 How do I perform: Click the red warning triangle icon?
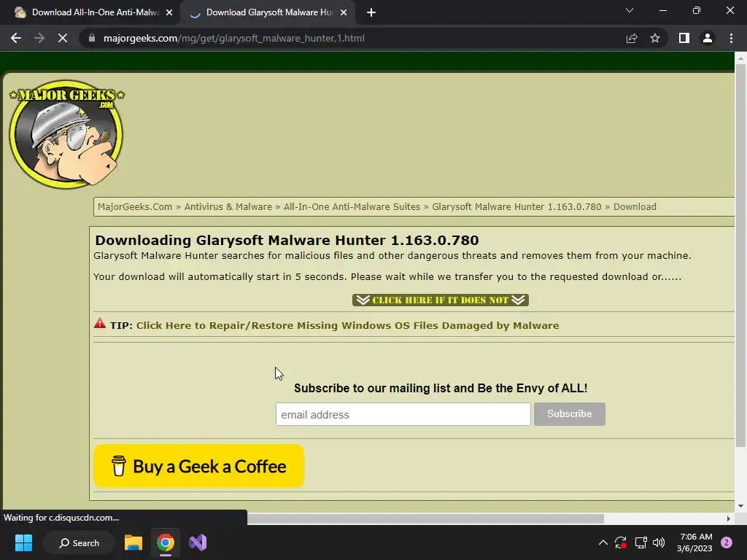click(x=99, y=323)
